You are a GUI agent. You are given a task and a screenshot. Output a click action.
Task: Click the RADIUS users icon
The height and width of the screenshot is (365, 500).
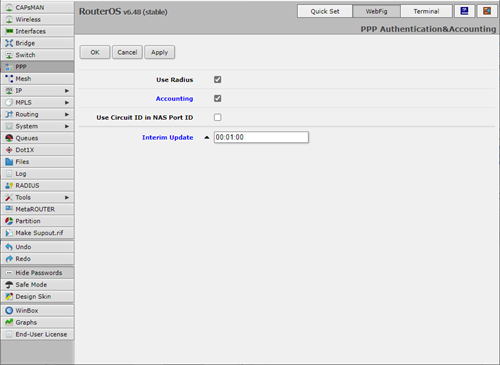tap(9, 186)
